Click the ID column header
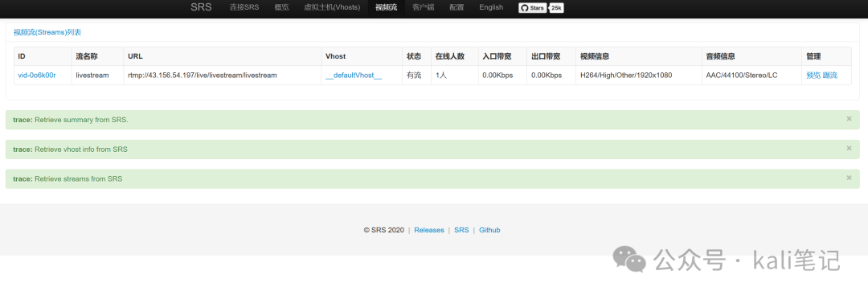868x295 pixels. [43, 56]
